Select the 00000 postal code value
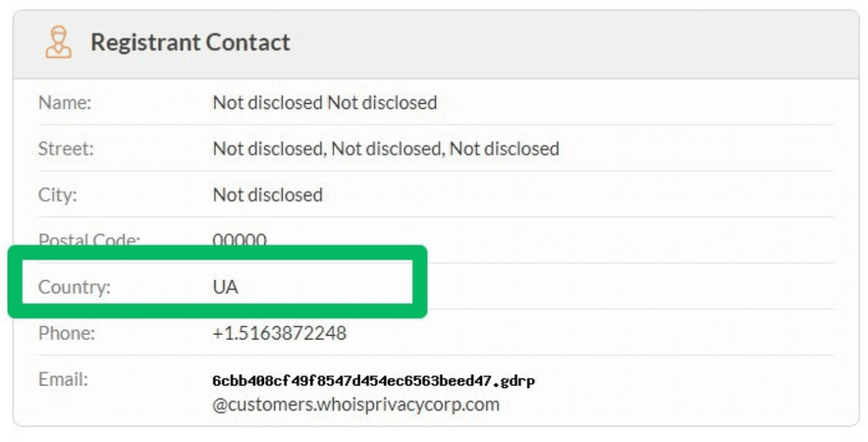868x442 pixels. [240, 240]
